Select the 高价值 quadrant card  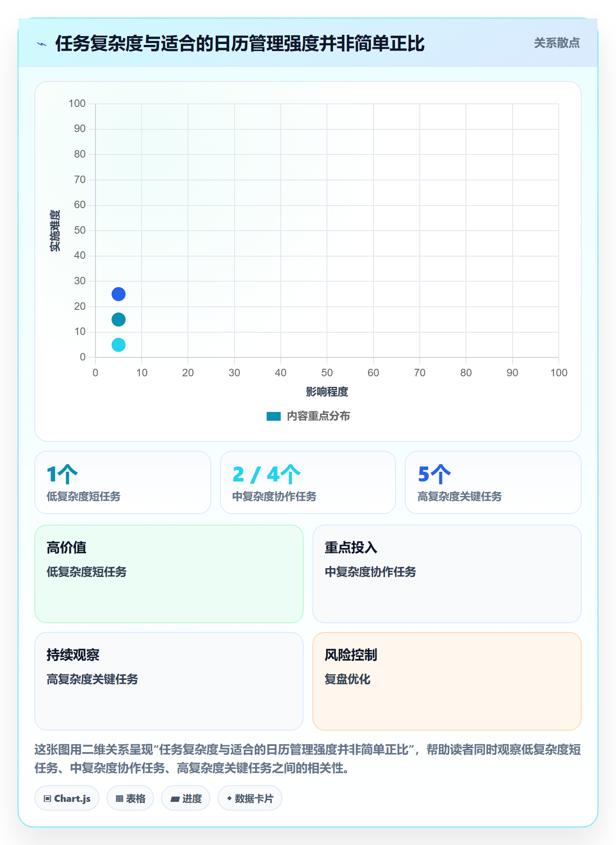click(169, 574)
